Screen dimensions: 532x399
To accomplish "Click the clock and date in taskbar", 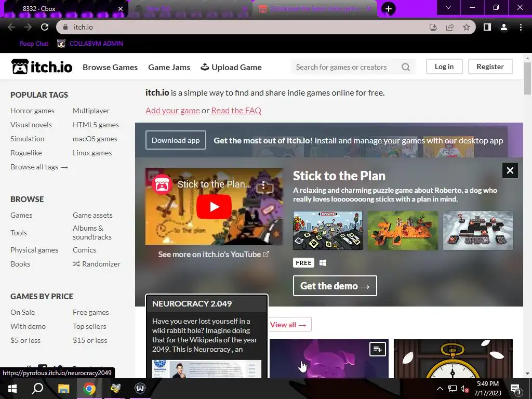I will click(x=487, y=389).
